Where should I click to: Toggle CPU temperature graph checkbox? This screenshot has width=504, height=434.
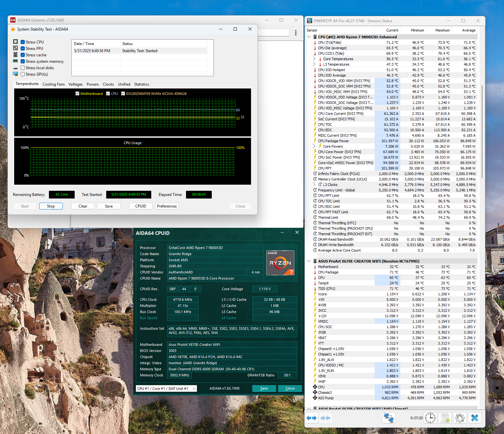tap(108, 94)
